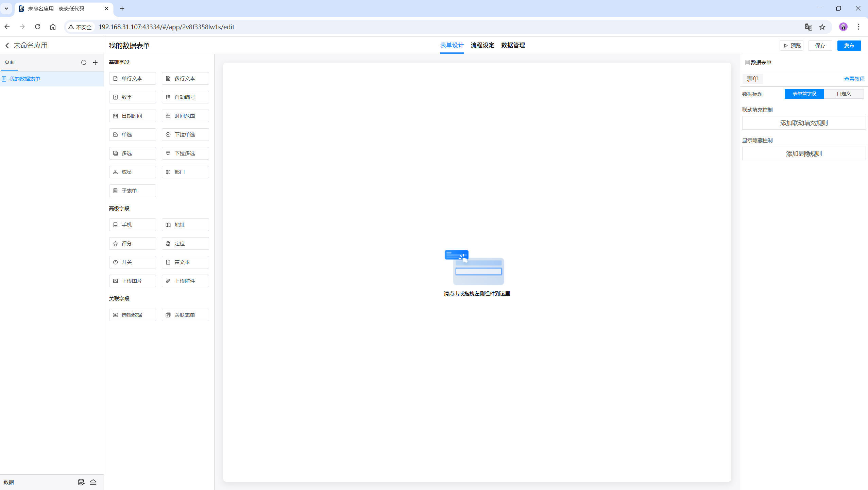Select the 表单首字段 data title option
This screenshot has width=868, height=490.
pos(804,94)
